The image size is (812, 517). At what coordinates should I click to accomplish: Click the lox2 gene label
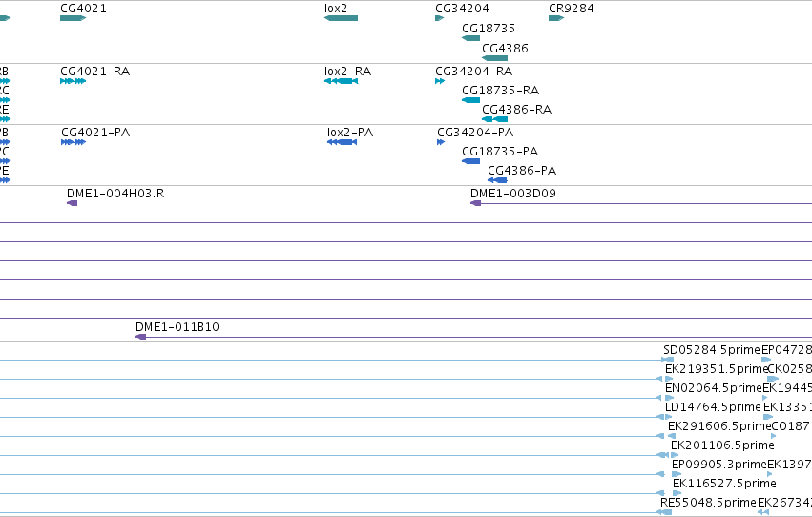point(336,9)
